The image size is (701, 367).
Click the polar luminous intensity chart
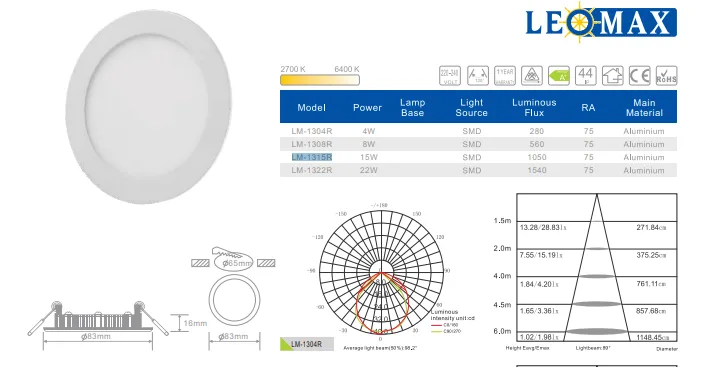coord(381,272)
